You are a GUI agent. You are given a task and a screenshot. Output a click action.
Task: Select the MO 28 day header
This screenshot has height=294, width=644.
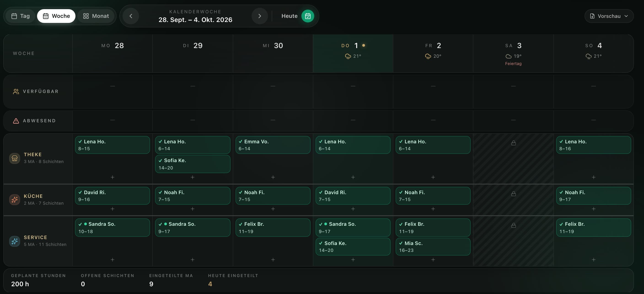[x=113, y=53]
